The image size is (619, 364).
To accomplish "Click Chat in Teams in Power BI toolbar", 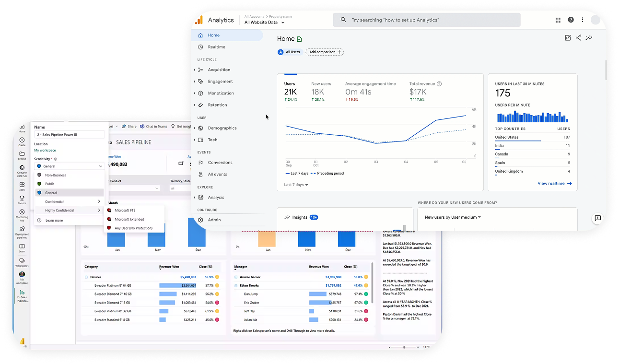I will [x=153, y=127].
